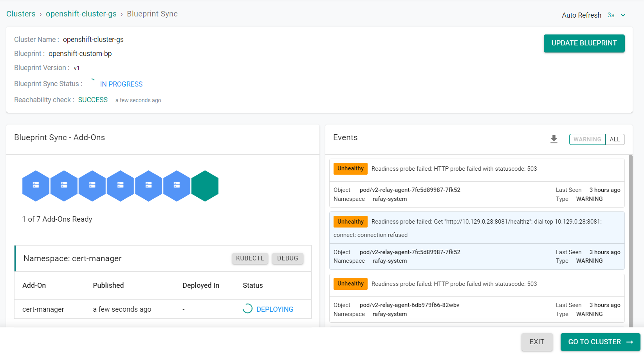The height and width of the screenshot is (354, 644).
Task: Click the Published column header
Action: click(x=108, y=285)
